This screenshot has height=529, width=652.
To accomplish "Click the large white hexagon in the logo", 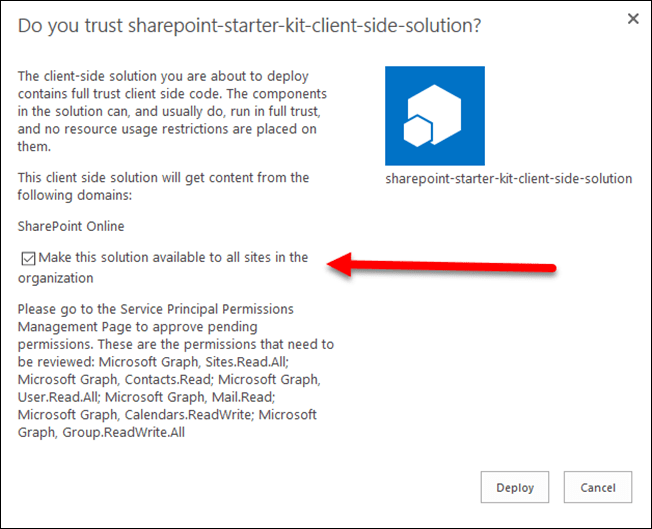I will [443, 106].
